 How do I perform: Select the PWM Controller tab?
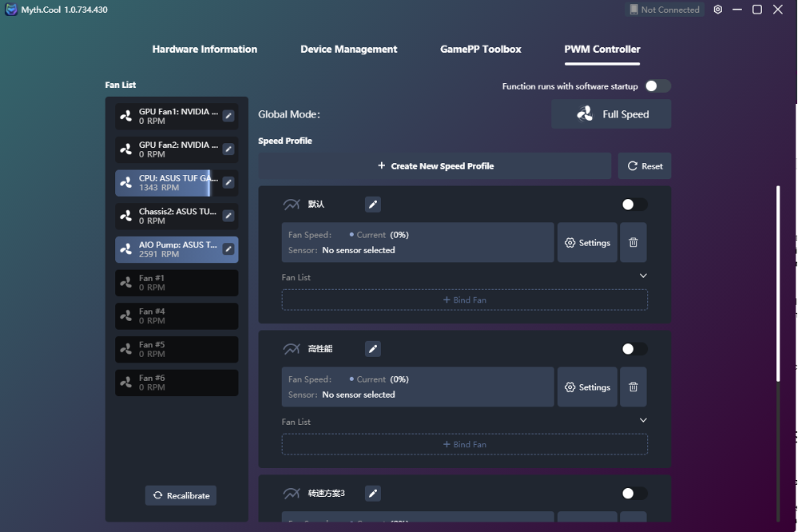[x=602, y=50]
